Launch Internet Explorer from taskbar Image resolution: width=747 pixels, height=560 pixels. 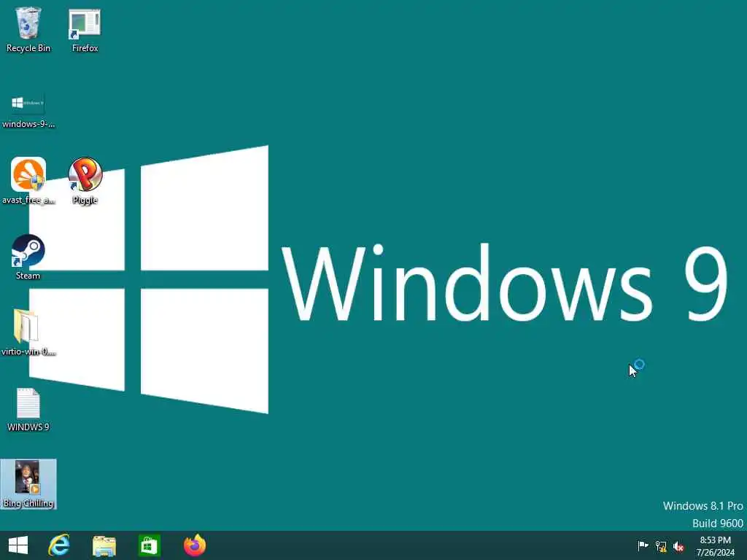coord(59,545)
